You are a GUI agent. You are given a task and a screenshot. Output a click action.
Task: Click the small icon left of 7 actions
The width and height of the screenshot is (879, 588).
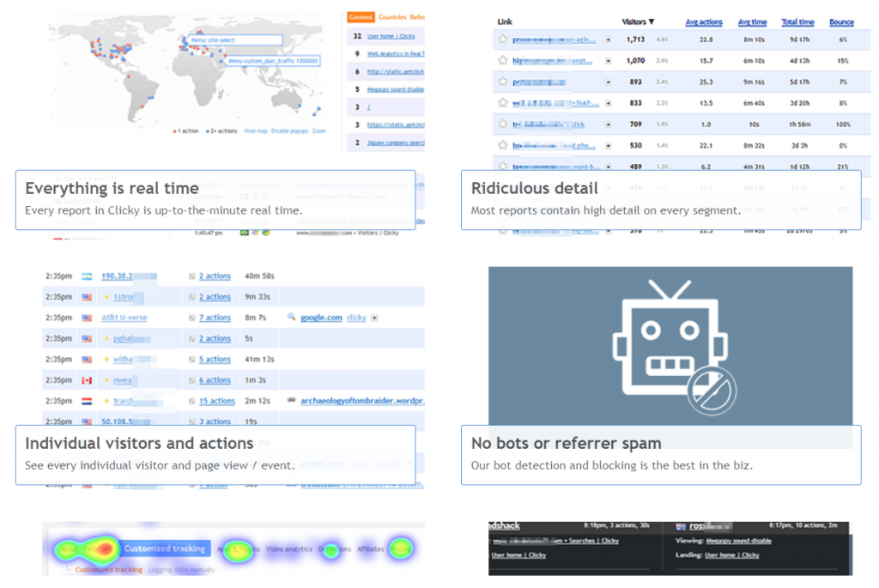(x=191, y=318)
